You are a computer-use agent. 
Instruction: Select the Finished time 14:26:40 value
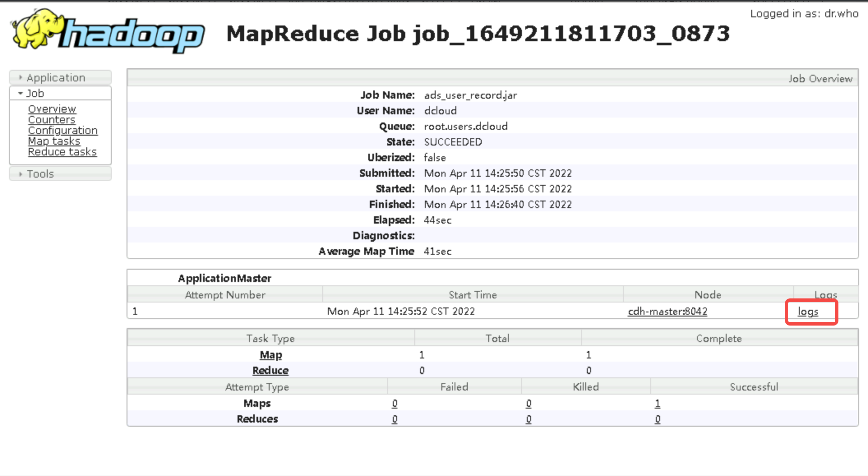point(498,204)
